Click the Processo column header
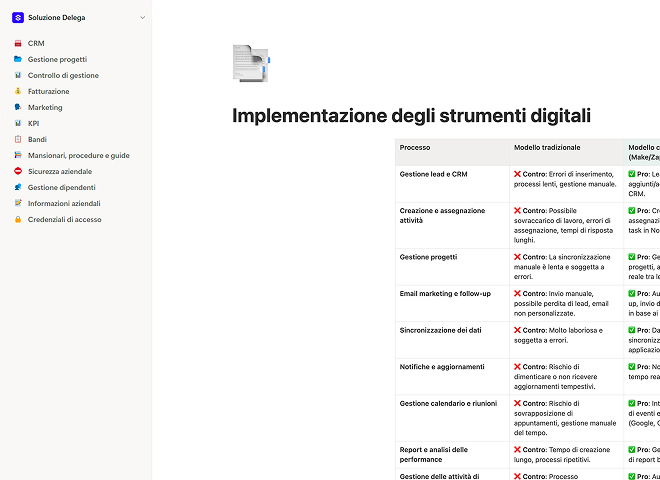The height and width of the screenshot is (480, 660). [x=452, y=152]
